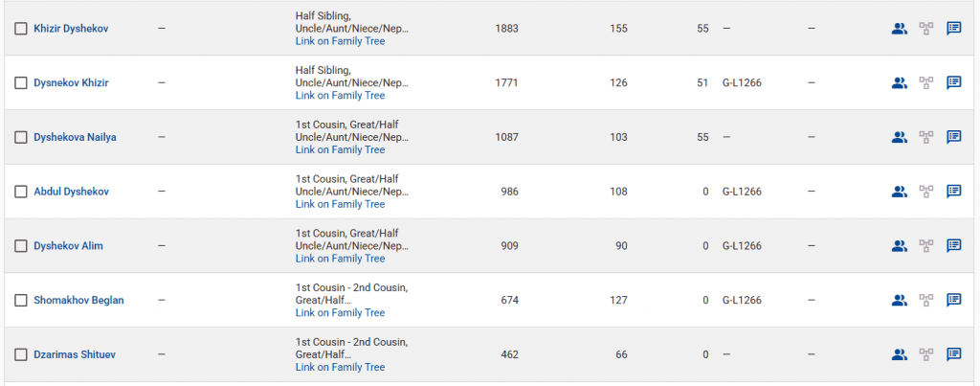The height and width of the screenshot is (386, 980).
Task: View family tree icon for Dysnekov Khizir
Action: (926, 82)
